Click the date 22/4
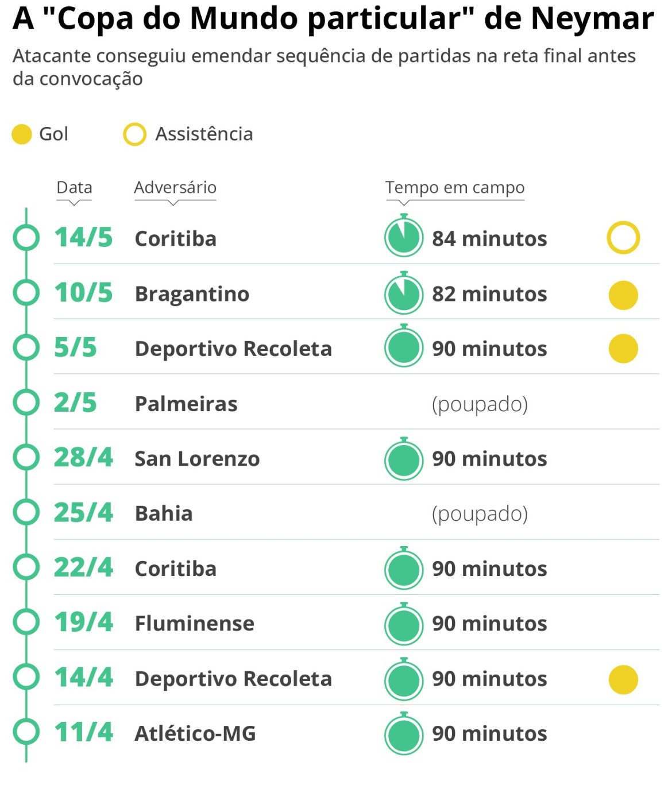 tap(84, 567)
